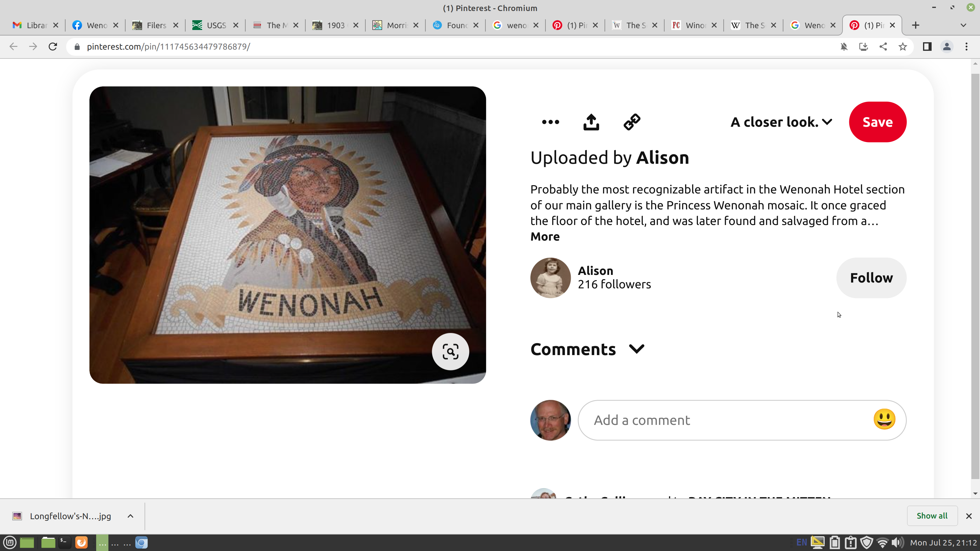Switch to the Facebook Weno tab
980x551 pixels.
coord(95,25)
